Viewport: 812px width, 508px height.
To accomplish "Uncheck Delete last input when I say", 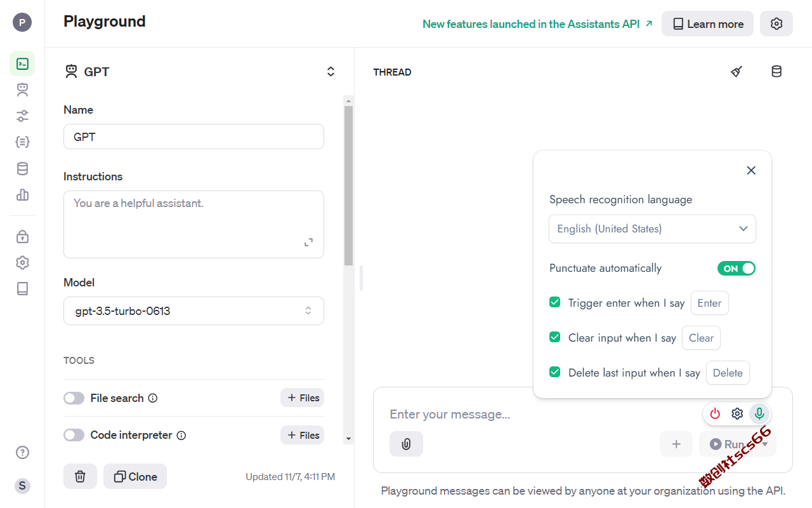I will (x=555, y=372).
